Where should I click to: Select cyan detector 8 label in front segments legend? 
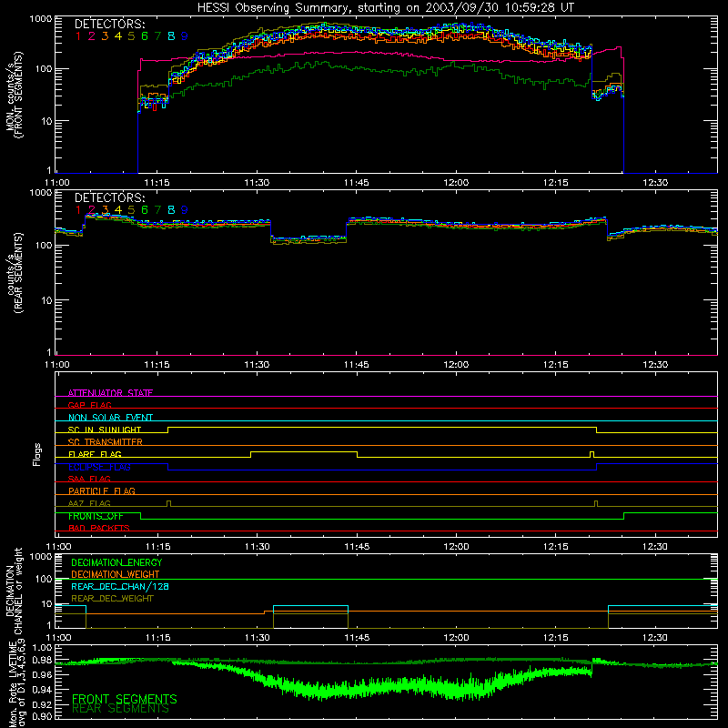(171, 35)
